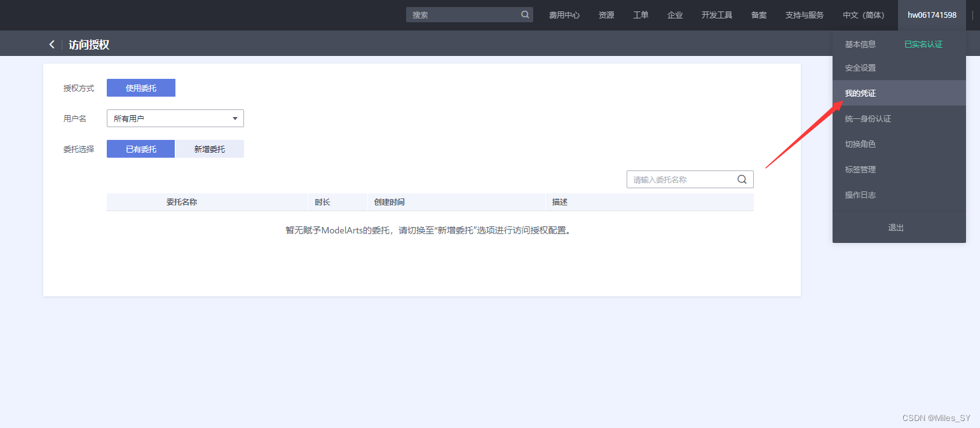Select the 已有委托 tab
The width and height of the screenshot is (980, 428).
(x=141, y=149)
